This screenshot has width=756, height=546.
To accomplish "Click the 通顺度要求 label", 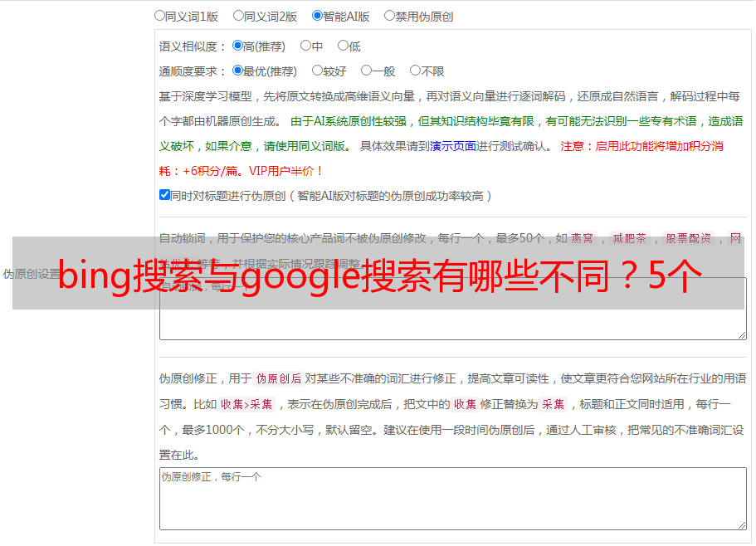I will point(193,71).
